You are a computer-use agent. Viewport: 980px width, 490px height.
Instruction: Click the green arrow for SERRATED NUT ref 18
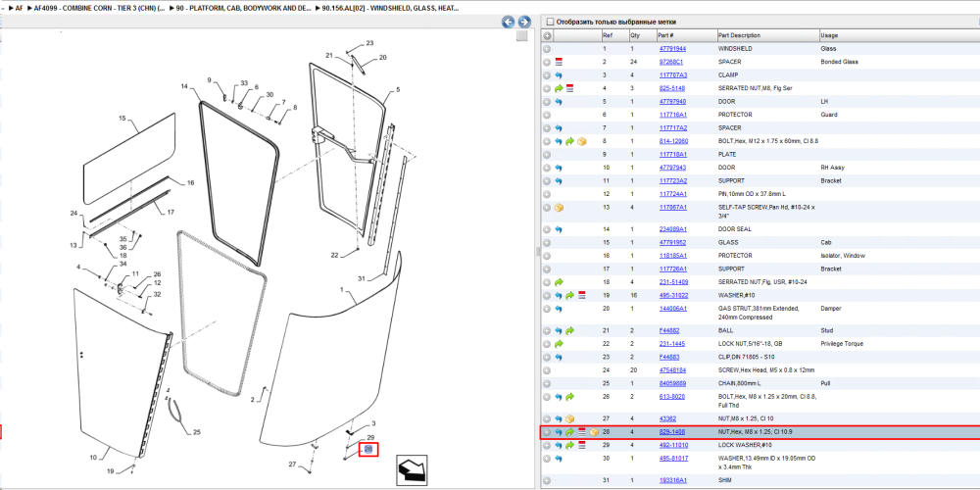coord(559,282)
